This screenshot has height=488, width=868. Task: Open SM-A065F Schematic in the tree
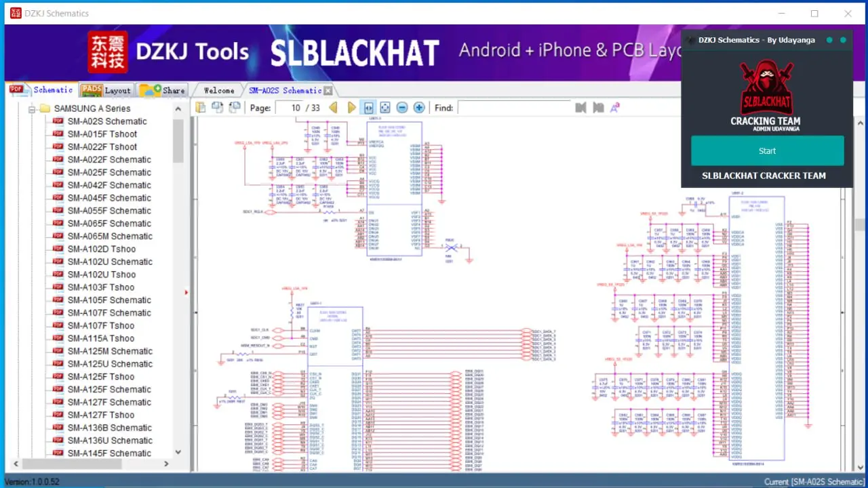click(109, 224)
